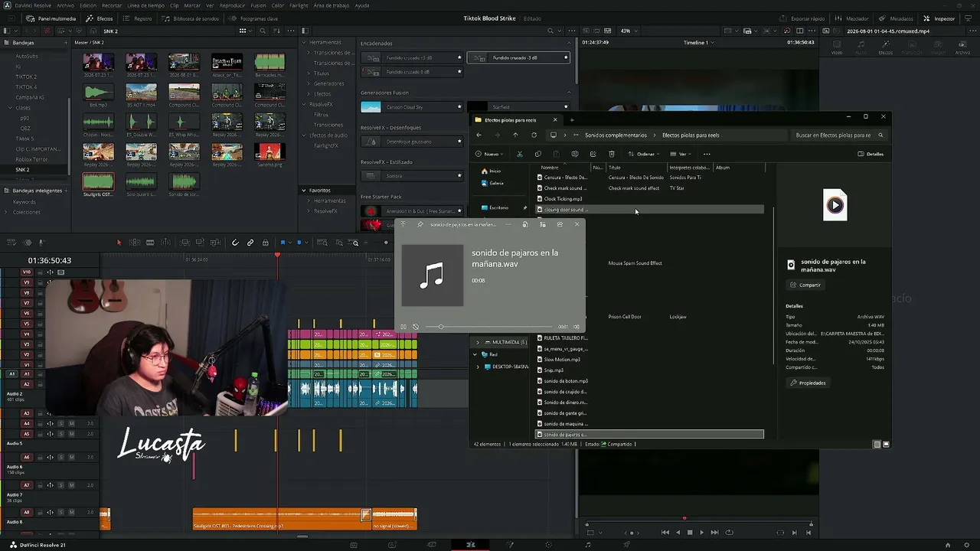Refresh the File Explorer folder
Screen dimensions: 980x551
tap(534, 135)
